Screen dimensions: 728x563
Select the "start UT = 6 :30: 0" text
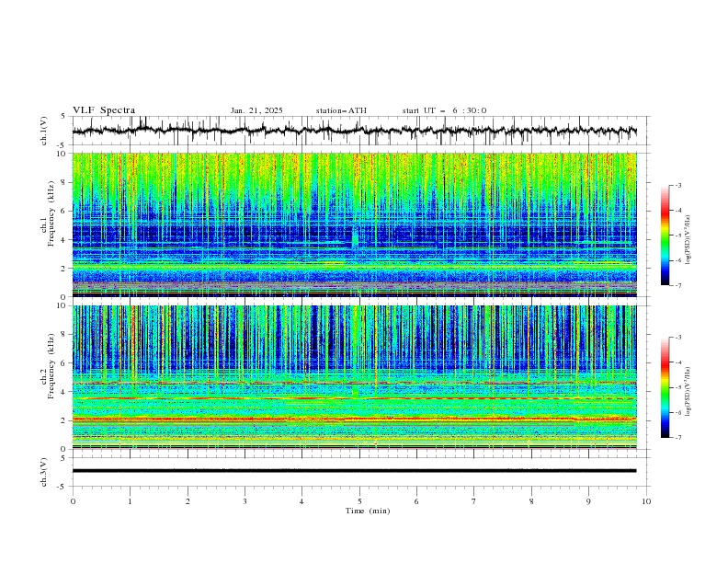(x=444, y=110)
